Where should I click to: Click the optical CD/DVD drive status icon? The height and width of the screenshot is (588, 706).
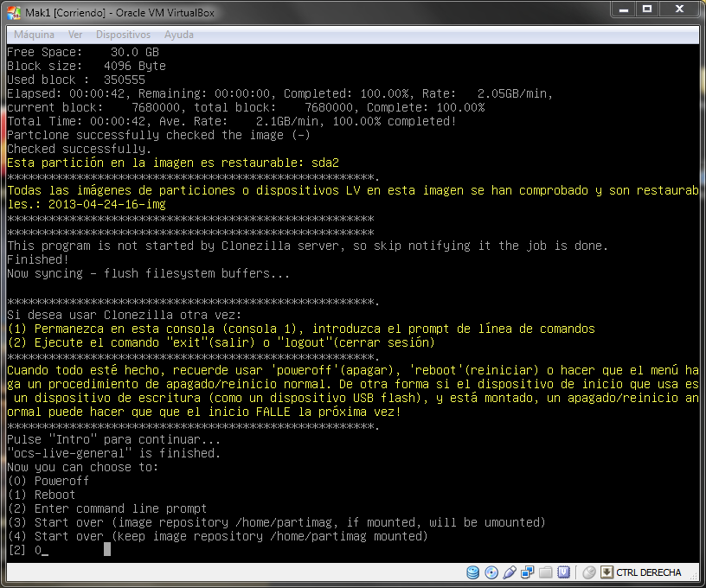[491, 572]
